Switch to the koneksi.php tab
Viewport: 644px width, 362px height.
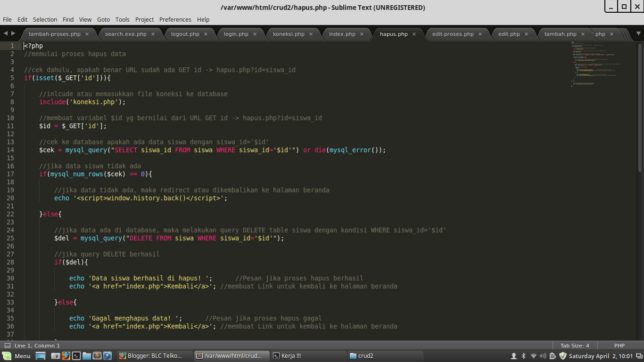(289, 34)
